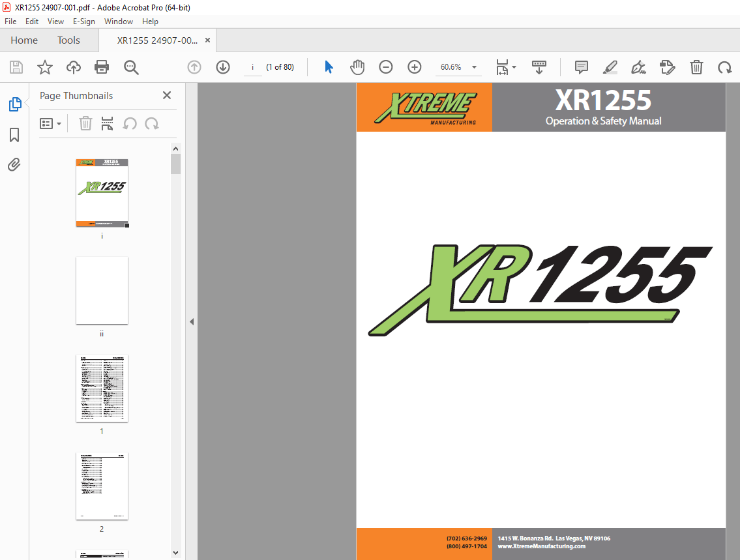740x560 pixels.
Task: Print the current PDF document
Action: click(x=102, y=67)
